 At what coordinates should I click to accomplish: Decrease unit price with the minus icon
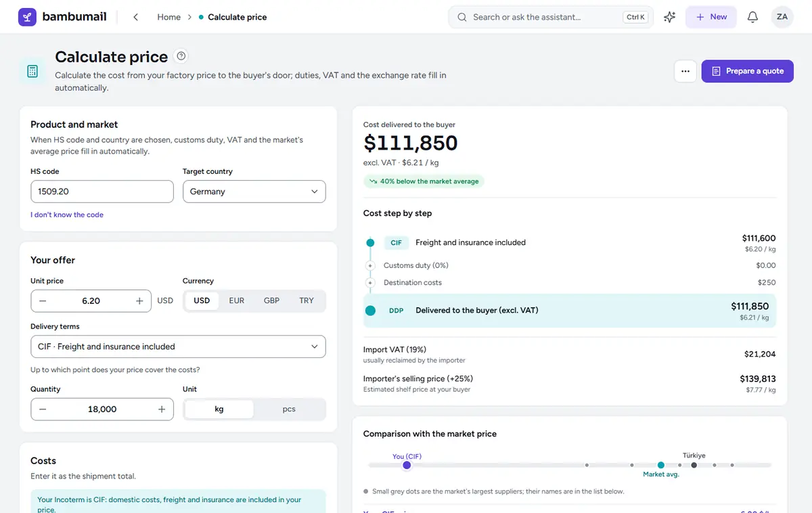click(43, 301)
